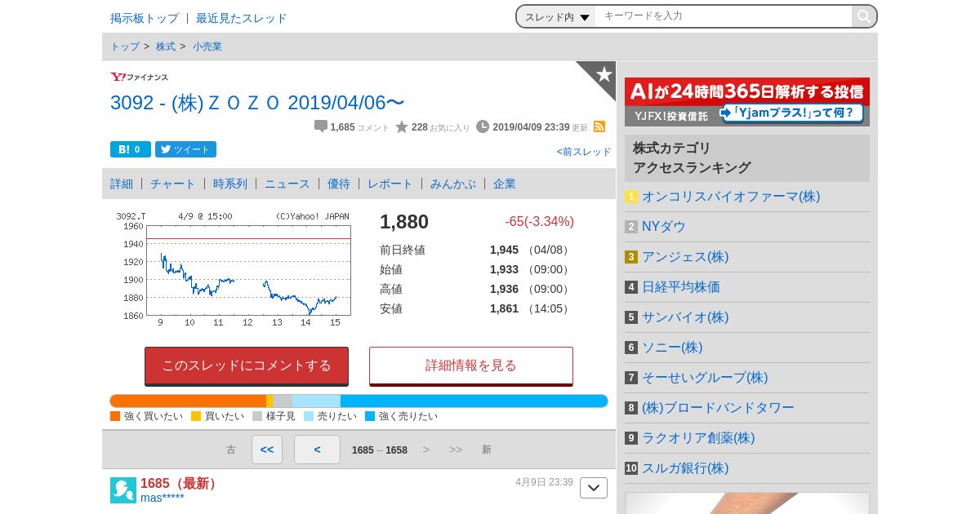Viewport: 980px width, 514px height.
Task: Click the orange 強く買いたい sentiment bar segment
Action: (188, 401)
